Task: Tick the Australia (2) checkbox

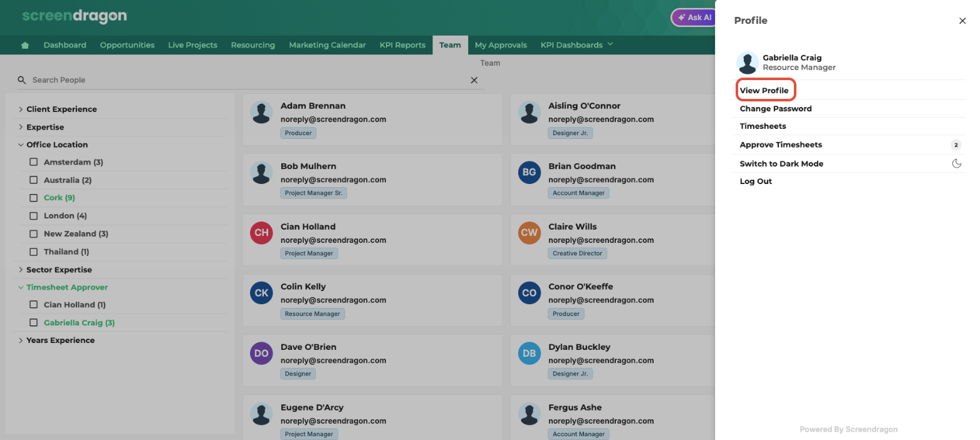Action: (34, 180)
